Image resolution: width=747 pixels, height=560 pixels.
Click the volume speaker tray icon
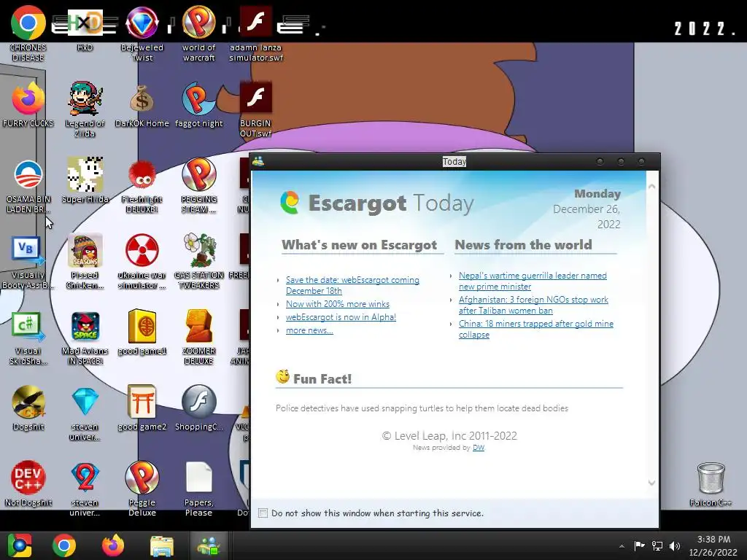pos(675,545)
